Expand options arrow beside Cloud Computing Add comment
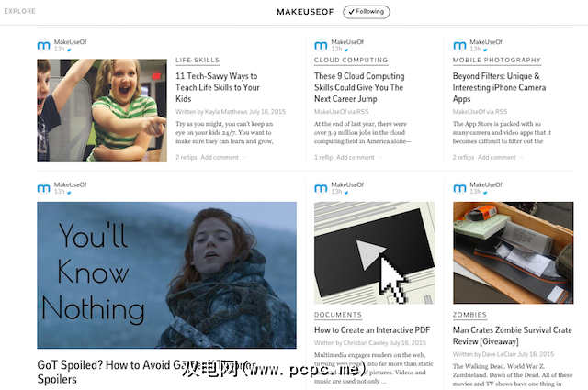 380,157
